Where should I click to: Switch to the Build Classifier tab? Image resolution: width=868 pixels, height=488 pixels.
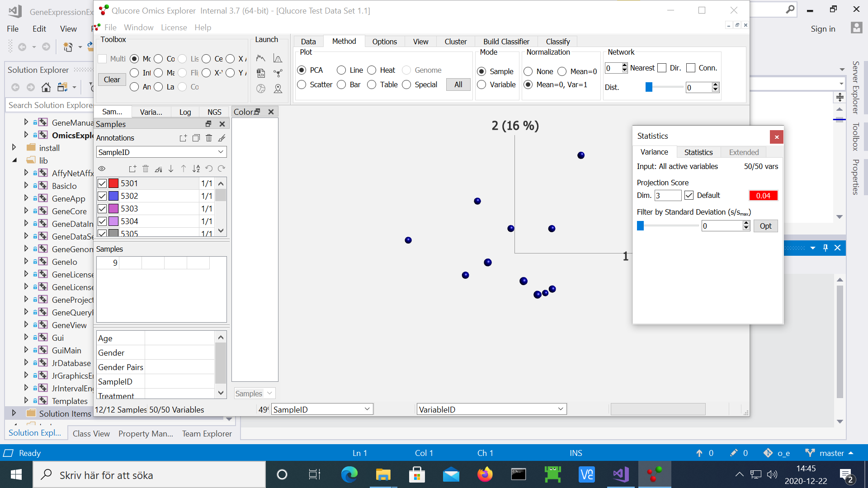(506, 42)
